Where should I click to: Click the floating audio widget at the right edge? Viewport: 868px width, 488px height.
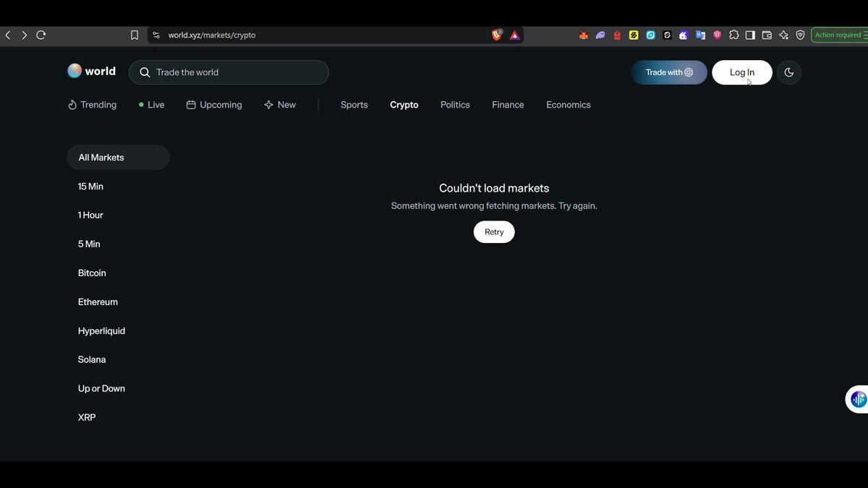point(857,399)
